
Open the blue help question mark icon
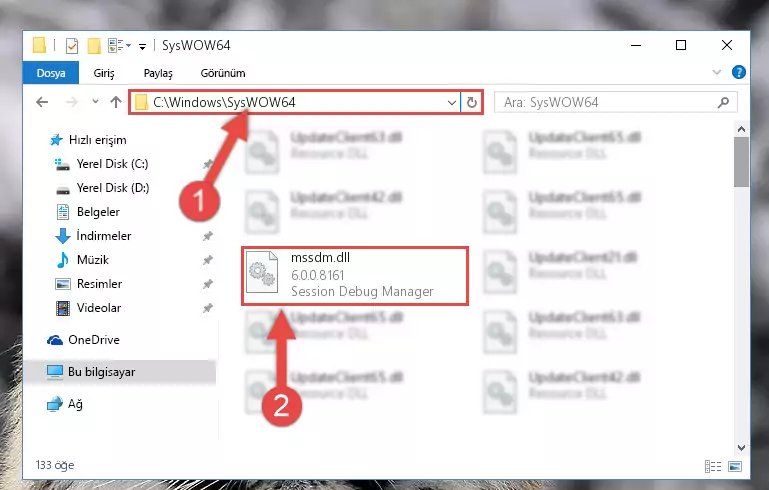pos(739,73)
